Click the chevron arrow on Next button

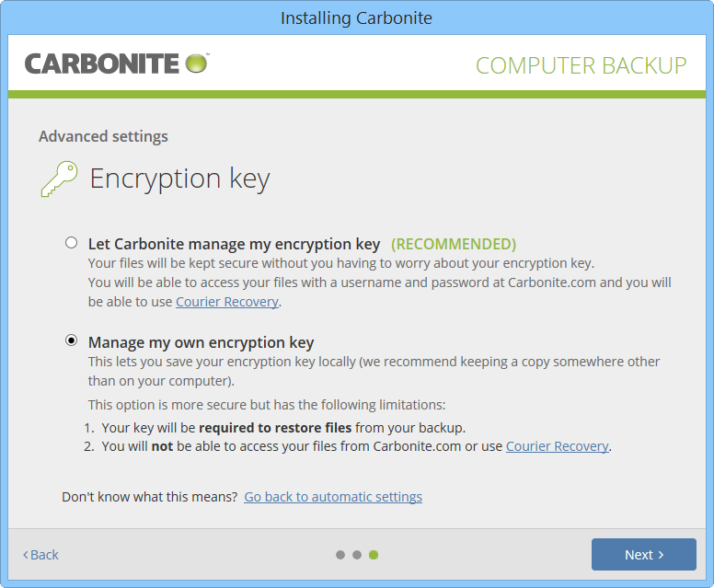point(661,555)
